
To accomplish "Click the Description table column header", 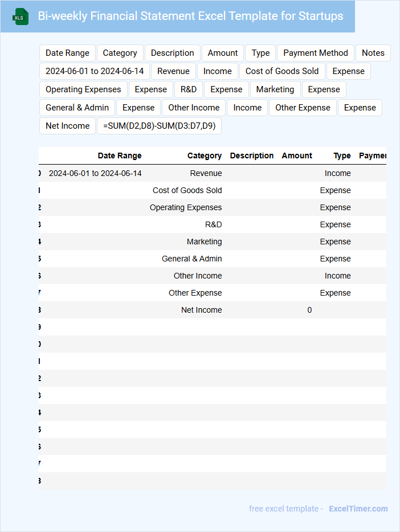I will [x=252, y=155].
